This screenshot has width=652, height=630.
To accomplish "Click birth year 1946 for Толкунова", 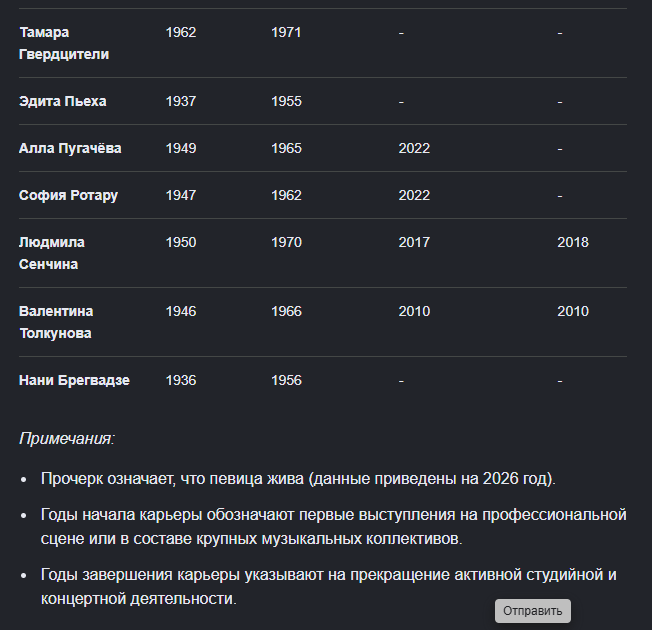I will [181, 311].
